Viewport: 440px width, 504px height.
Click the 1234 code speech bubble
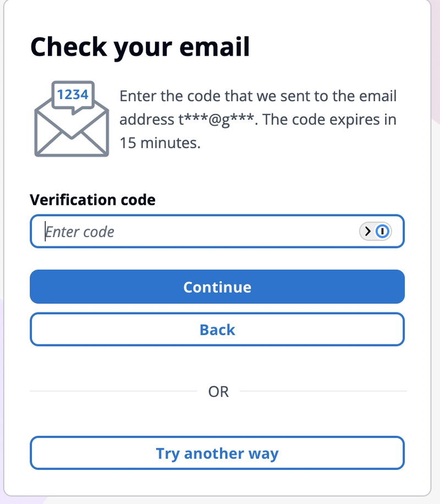73,96
